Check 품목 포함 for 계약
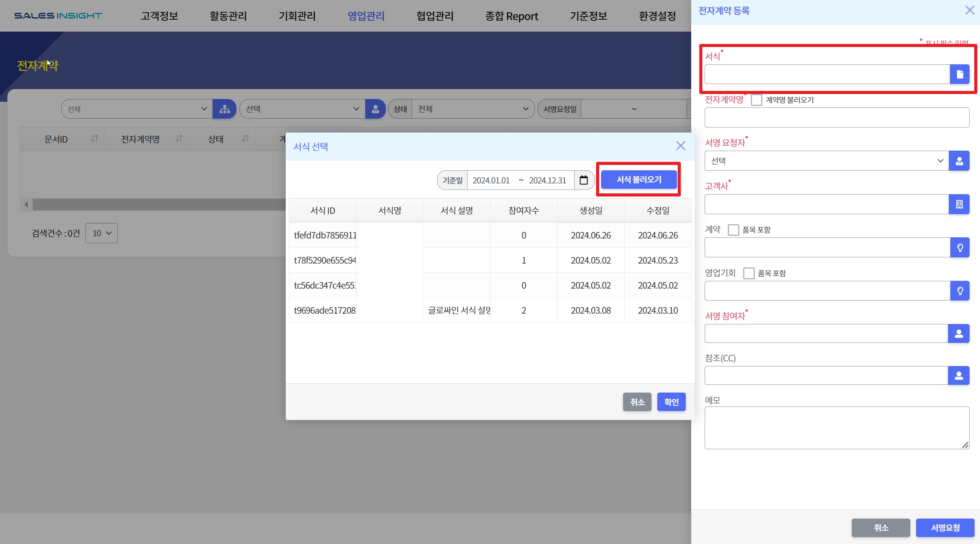The image size is (980, 544). (733, 230)
